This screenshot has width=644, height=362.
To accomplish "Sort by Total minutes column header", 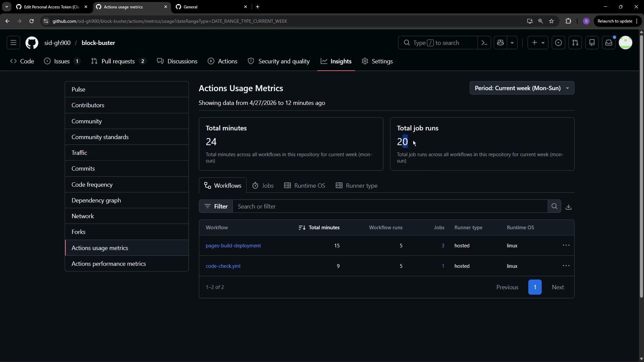I will pos(319,228).
